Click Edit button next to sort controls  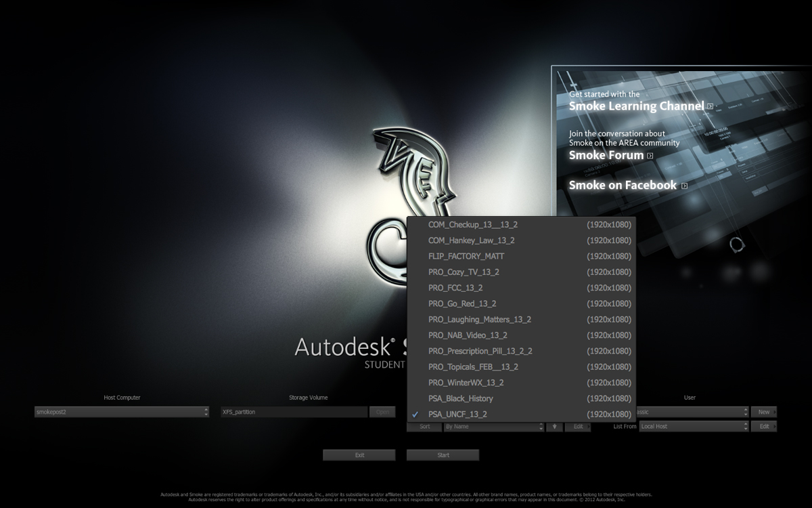[578, 427]
